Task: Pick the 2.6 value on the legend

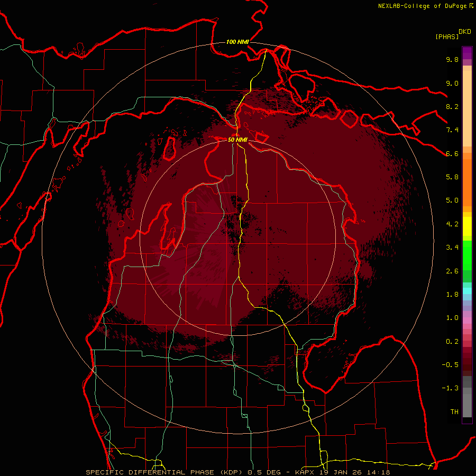Action: [452, 271]
